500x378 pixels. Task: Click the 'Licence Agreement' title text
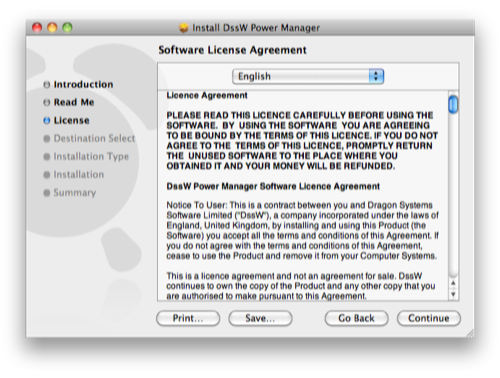(x=207, y=95)
